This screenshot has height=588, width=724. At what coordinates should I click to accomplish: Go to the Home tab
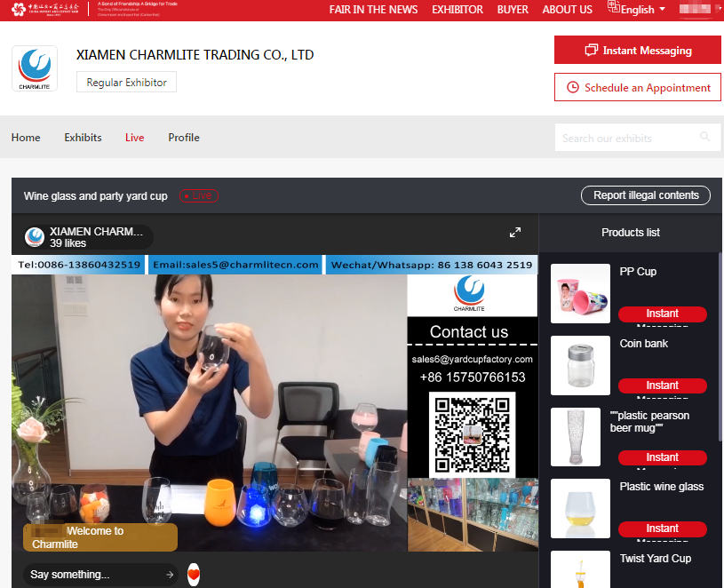pos(26,138)
